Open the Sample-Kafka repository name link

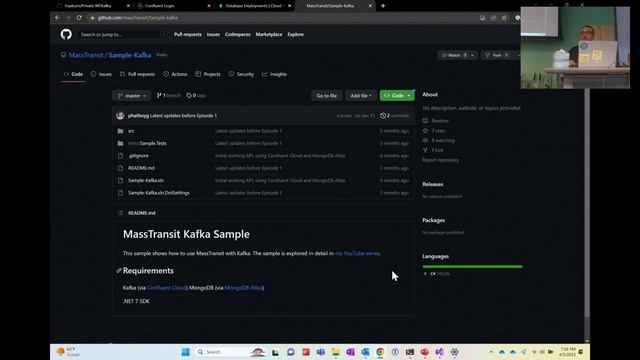point(130,55)
